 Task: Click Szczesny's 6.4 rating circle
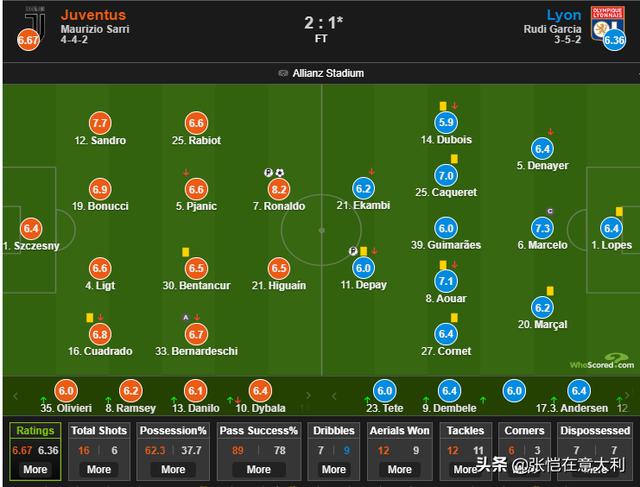[31, 229]
